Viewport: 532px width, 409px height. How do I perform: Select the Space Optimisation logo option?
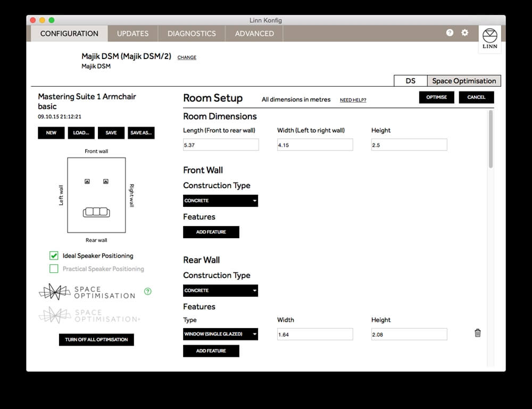click(87, 291)
